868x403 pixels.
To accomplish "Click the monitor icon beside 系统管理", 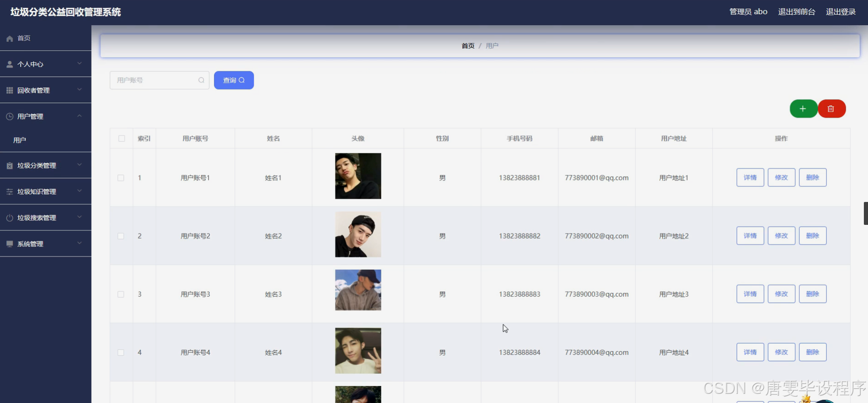I will [10, 244].
